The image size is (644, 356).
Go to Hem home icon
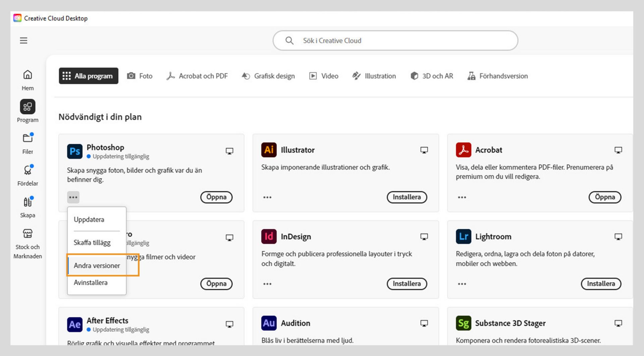coord(28,75)
